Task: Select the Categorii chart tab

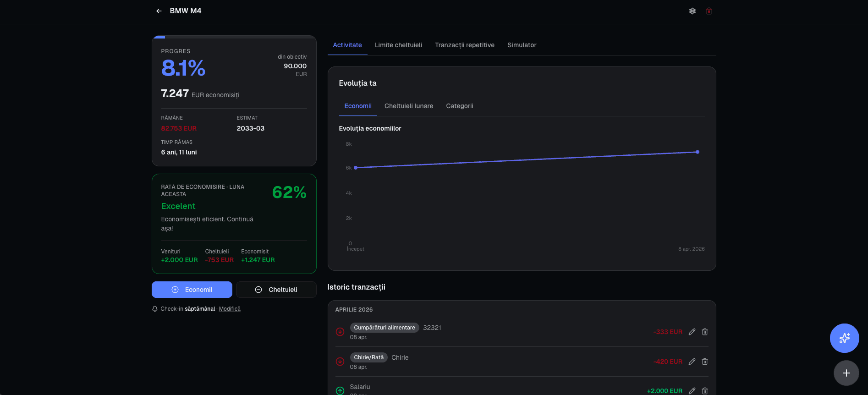Action: click(x=460, y=106)
